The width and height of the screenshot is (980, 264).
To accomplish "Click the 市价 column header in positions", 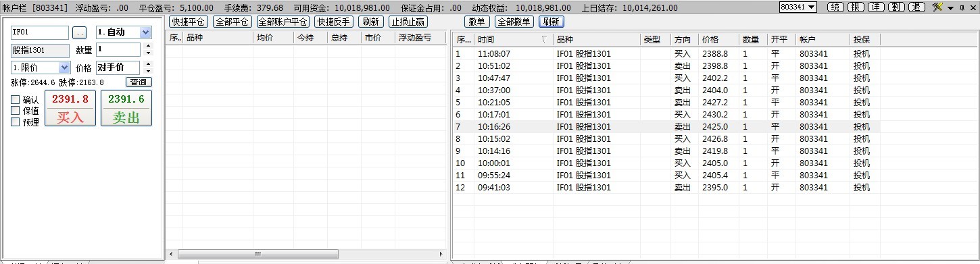I will (378, 38).
